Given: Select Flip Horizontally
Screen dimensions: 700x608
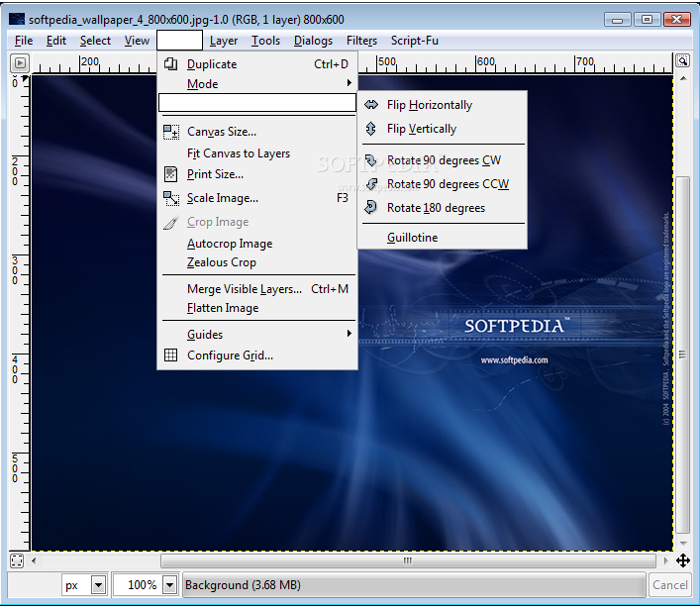Looking at the screenshot, I should tap(443, 105).
